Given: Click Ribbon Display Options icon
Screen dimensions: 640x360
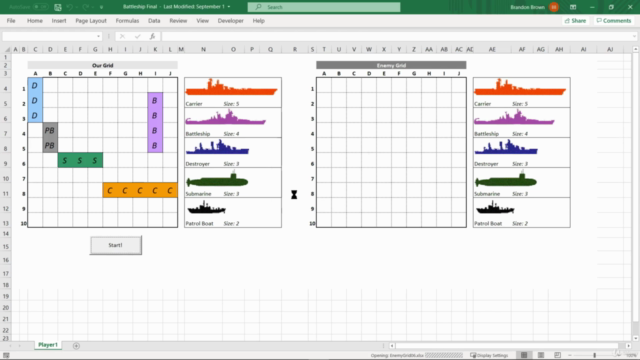Looking at the screenshot, I should (x=573, y=7).
